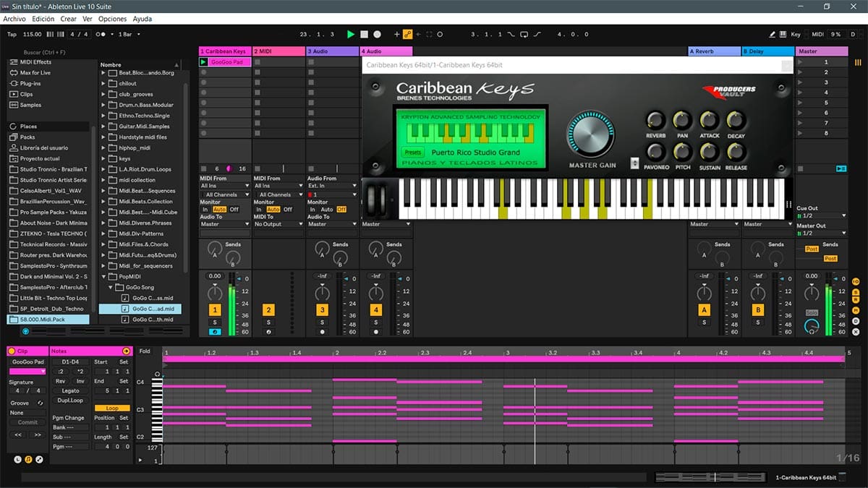Show the Envelopes box icon

pyautogui.click(x=39, y=459)
